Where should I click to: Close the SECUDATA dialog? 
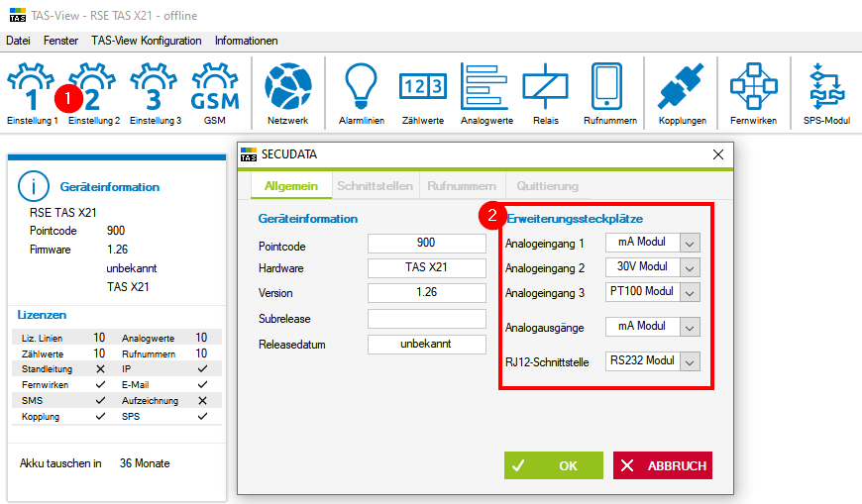718,154
